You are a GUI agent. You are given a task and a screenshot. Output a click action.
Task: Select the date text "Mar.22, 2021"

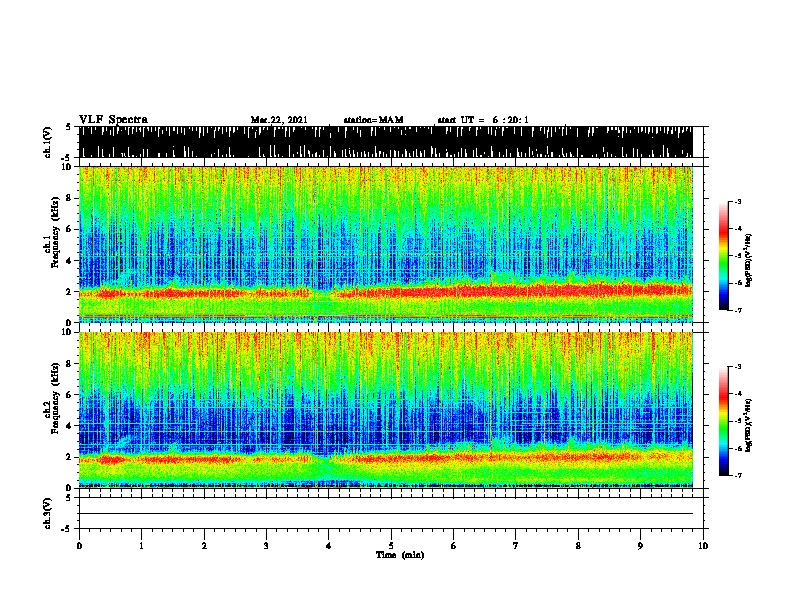(x=279, y=120)
